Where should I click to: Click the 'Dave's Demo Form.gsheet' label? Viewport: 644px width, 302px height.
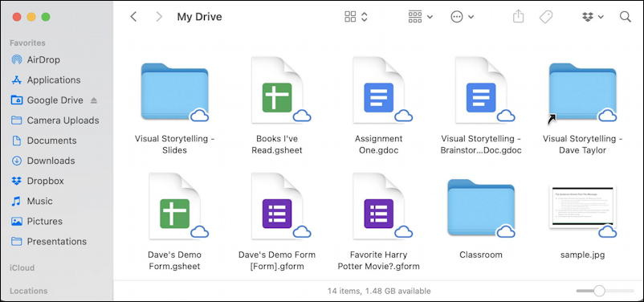174,260
